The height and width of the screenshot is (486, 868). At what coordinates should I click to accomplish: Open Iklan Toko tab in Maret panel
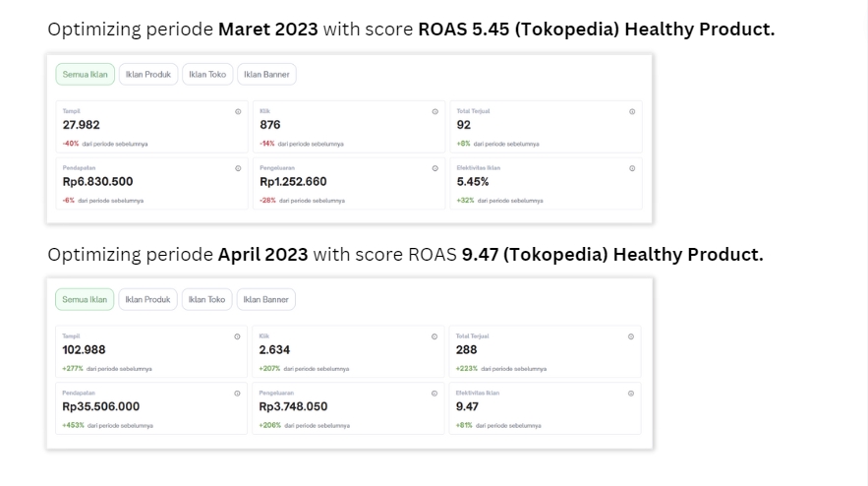pos(206,75)
